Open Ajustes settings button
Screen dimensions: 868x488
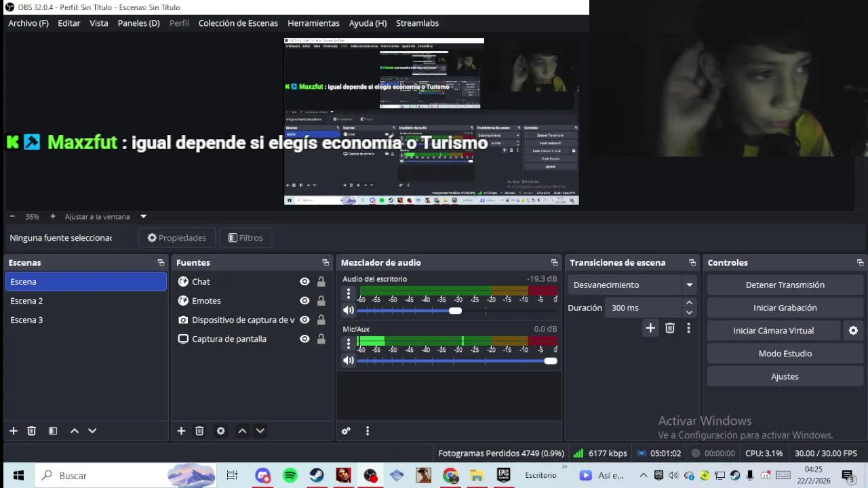click(785, 377)
